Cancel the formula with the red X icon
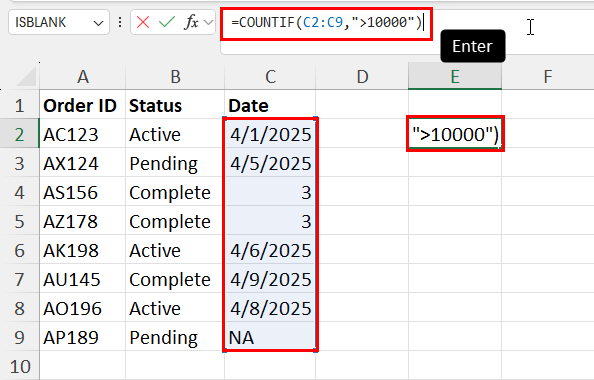 coord(143,22)
